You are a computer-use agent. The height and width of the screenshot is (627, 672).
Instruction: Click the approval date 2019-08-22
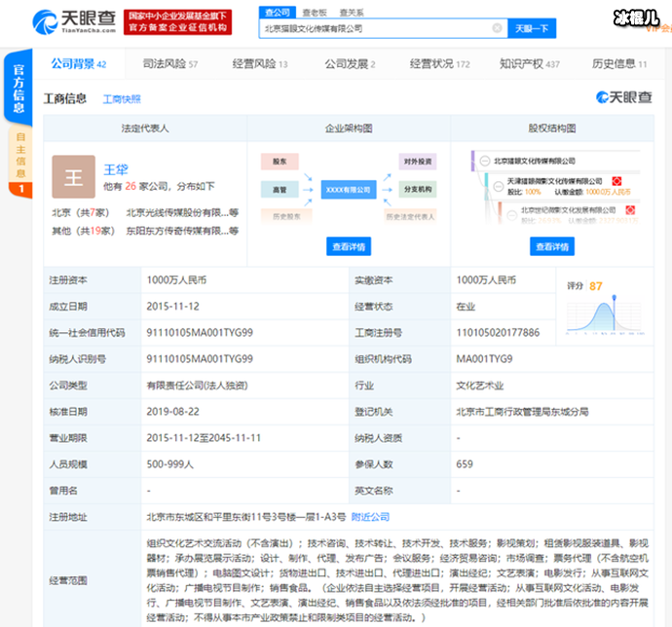point(172,412)
